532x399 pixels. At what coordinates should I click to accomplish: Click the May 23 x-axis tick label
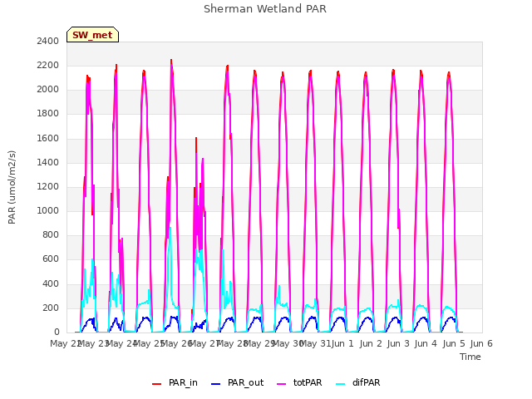(x=93, y=343)
